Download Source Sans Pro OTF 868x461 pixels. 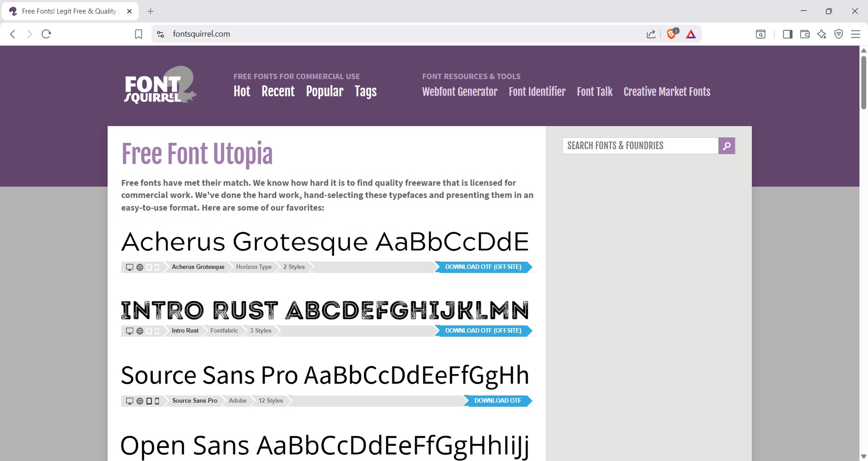497,401
